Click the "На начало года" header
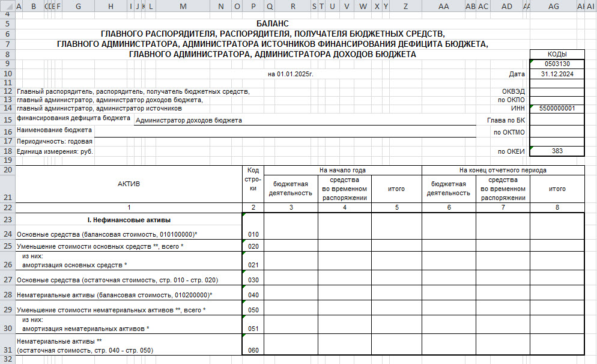Screen dimensions: 597x364 (343, 170)
